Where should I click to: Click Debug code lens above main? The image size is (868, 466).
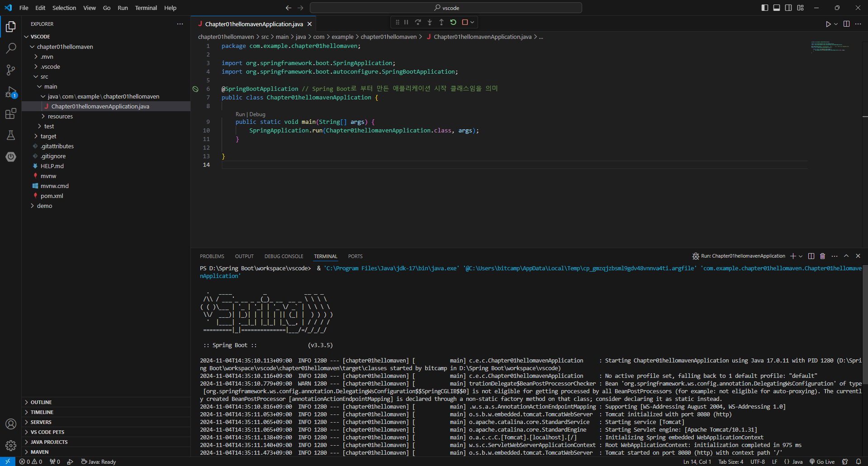pos(257,114)
